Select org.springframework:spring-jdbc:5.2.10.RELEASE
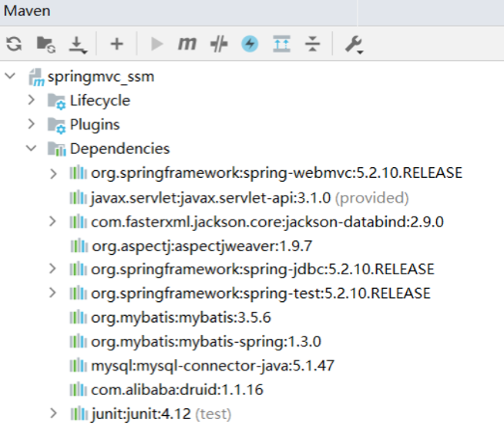The image size is (504, 429). click(x=263, y=270)
